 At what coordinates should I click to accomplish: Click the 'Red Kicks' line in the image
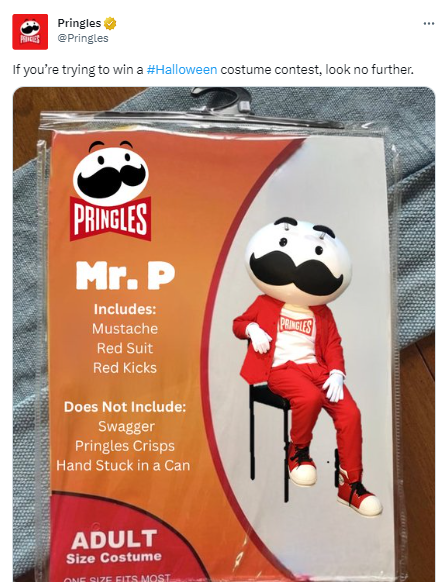[125, 368]
